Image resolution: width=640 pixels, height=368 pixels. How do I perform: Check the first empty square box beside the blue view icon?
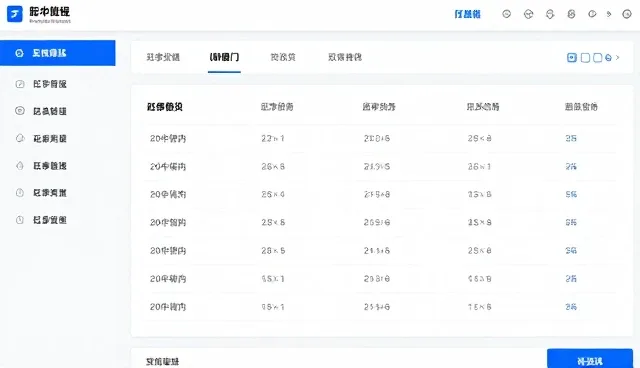tap(585, 58)
